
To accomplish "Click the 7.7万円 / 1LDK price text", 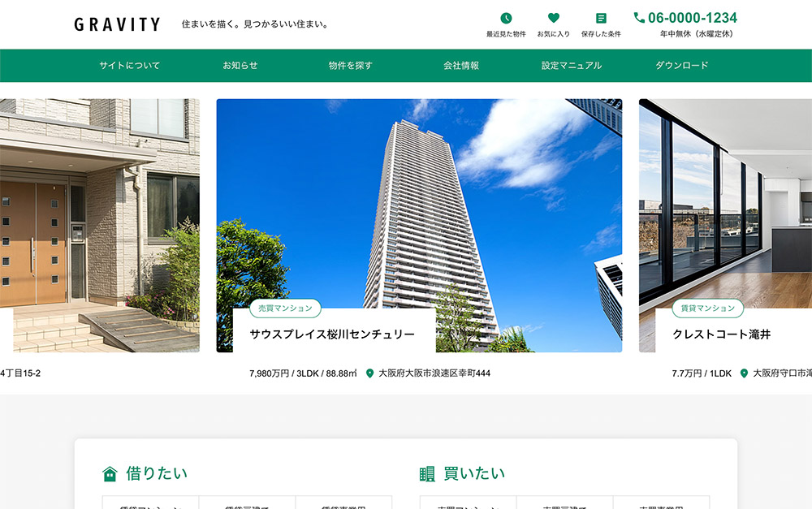I will coord(702,373).
